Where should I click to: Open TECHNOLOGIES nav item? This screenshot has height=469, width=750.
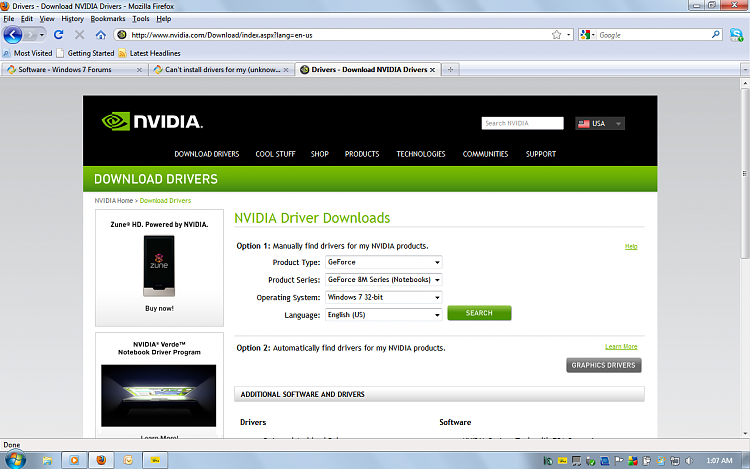pos(420,154)
